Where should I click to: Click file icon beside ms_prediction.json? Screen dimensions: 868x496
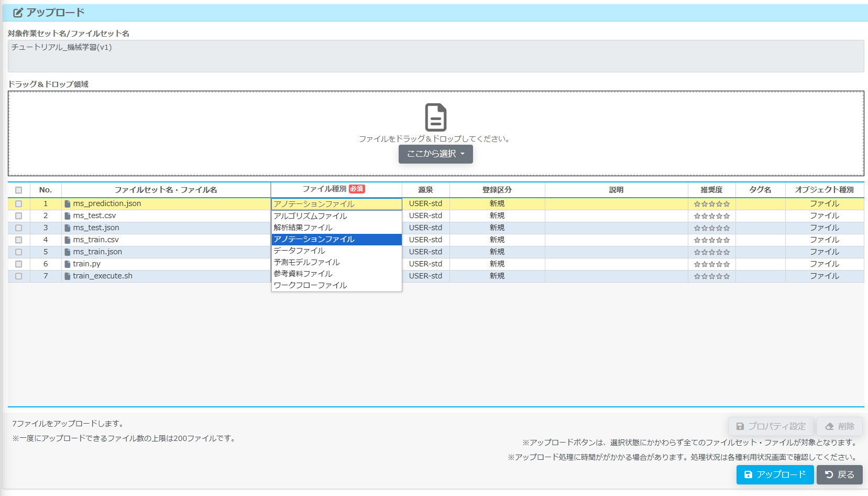pos(68,204)
